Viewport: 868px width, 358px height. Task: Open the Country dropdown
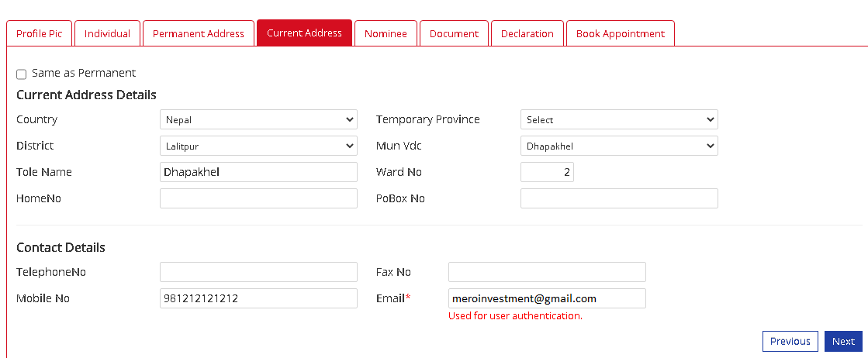tap(258, 120)
